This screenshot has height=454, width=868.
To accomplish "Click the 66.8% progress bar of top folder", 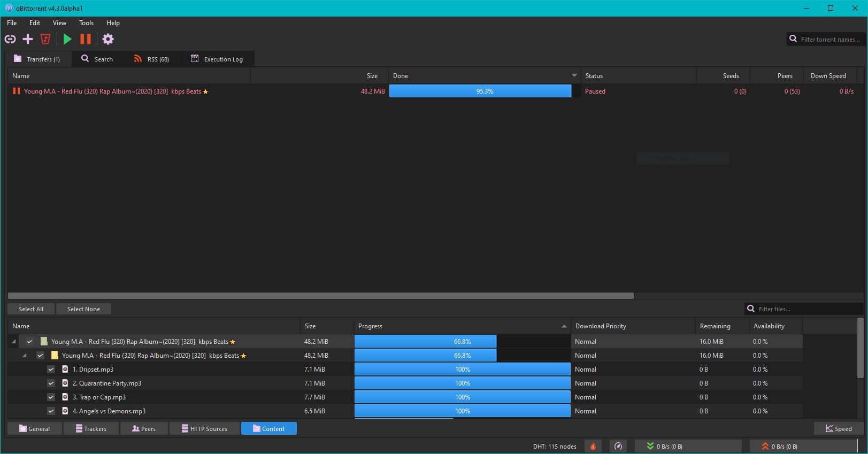I will click(x=463, y=341).
